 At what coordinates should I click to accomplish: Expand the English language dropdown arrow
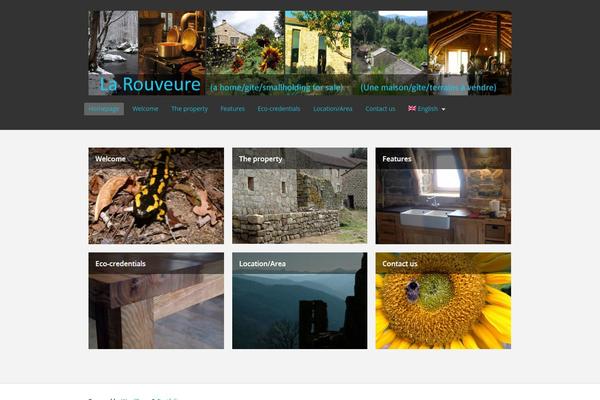tap(443, 109)
